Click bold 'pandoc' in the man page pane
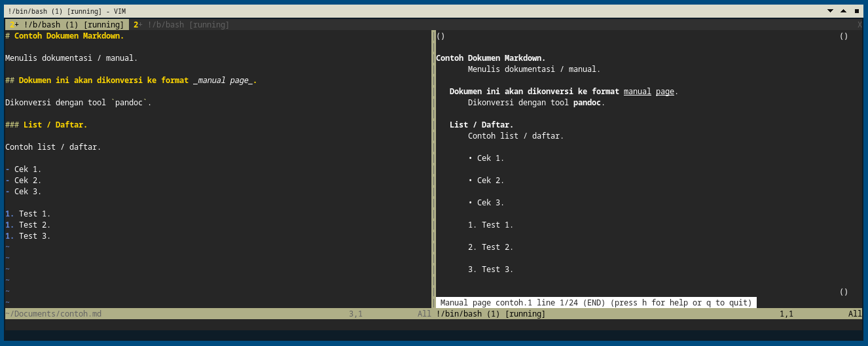The height and width of the screenshot is (346, 868). point(587,103)
